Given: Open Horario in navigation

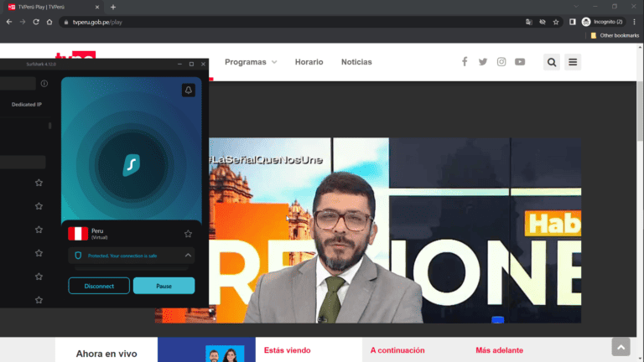Looking at the screenshot, I should [x=309, y=62].
